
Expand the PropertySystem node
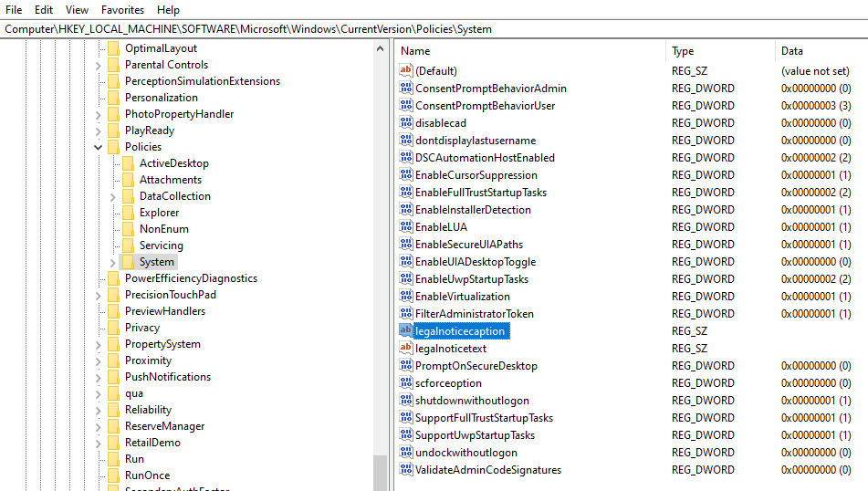[x=98, y=345]
